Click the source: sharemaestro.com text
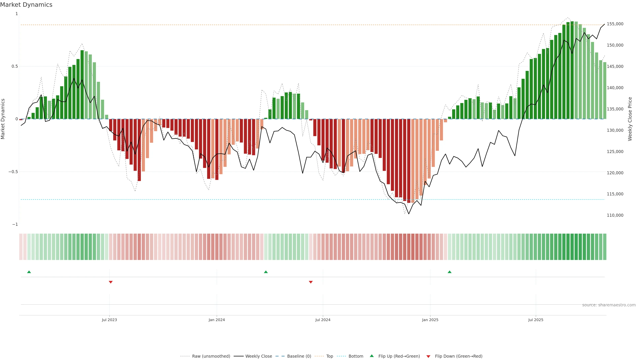The image size is (644, 362). point(609,305)
